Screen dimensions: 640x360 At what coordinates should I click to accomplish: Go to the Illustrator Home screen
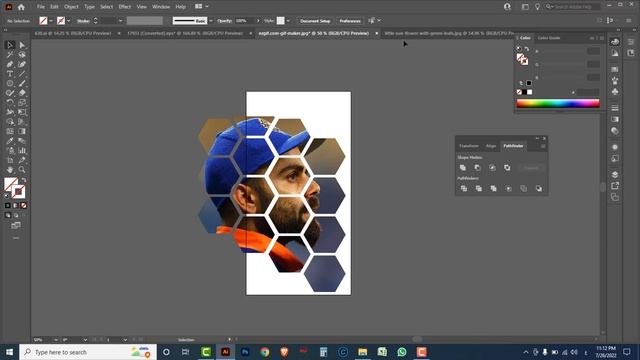pyautogui.click(x=21, y=7)
